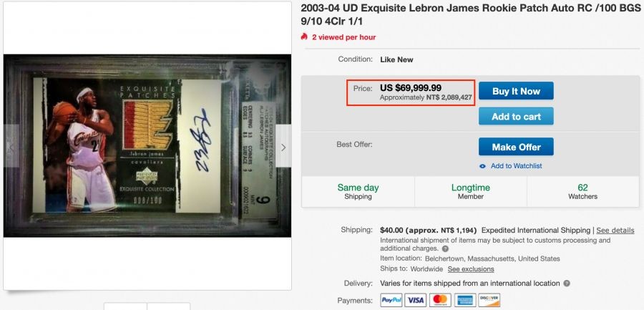Click the PayPal payment icon

pyautogui.click(x=391, y=300)
